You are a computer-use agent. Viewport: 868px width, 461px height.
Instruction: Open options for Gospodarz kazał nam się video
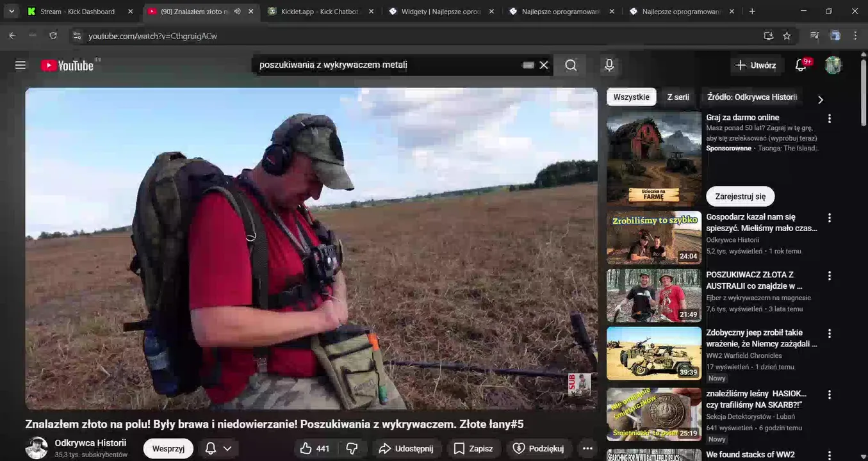pyautogui.click(x=830, y=218)
